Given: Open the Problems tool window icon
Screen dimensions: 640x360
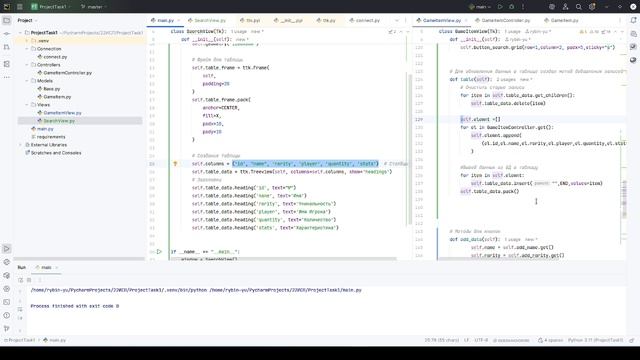Looking at the screenshot, I should pyautogui.click(x=7, y=315).
